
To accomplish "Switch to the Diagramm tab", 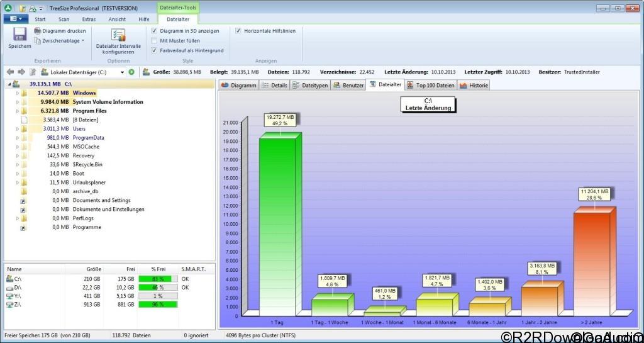I will [238, 86].
